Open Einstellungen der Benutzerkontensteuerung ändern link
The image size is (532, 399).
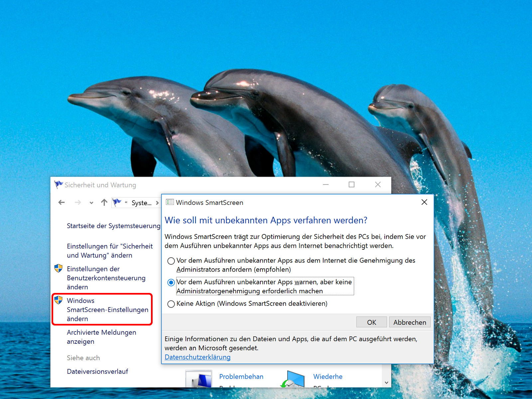(106, 278)
